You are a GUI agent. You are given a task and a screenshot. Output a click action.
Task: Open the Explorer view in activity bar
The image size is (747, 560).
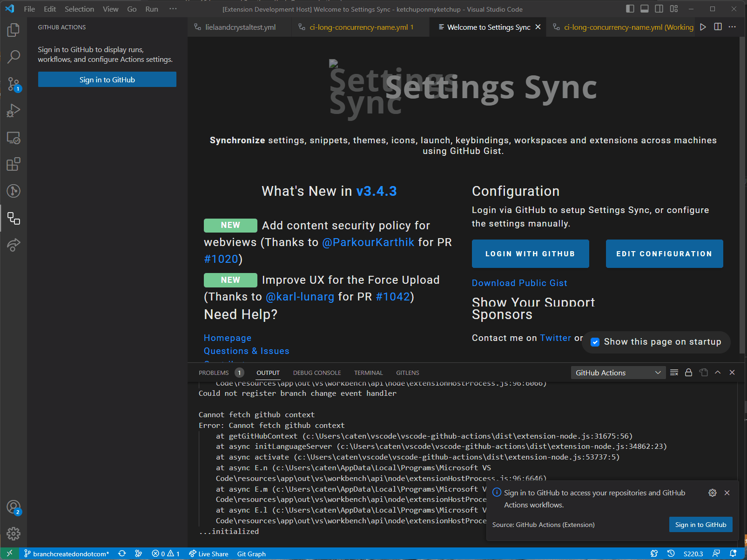(13, 30)
